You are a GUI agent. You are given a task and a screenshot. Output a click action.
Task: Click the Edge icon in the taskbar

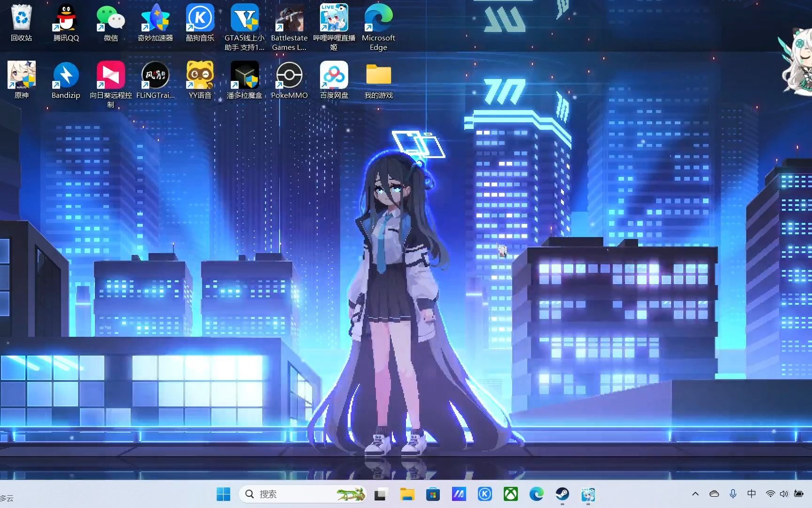pyautogui.click(x=537, y=494)
